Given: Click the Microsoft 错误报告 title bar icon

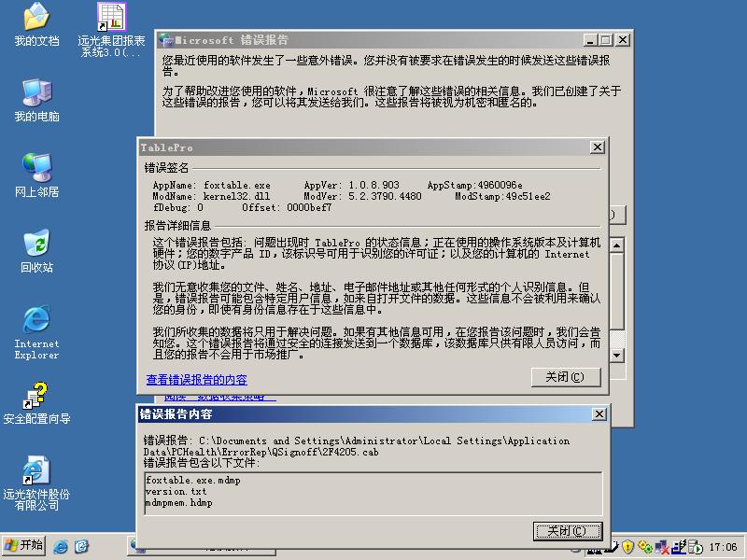Looking at the screenshot, I should (x=165, y=40).
